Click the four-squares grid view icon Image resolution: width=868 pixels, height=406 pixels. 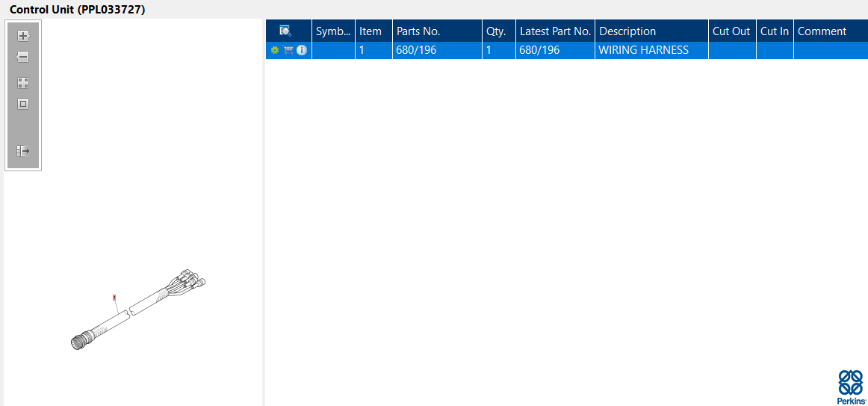[x=22, y=83]
